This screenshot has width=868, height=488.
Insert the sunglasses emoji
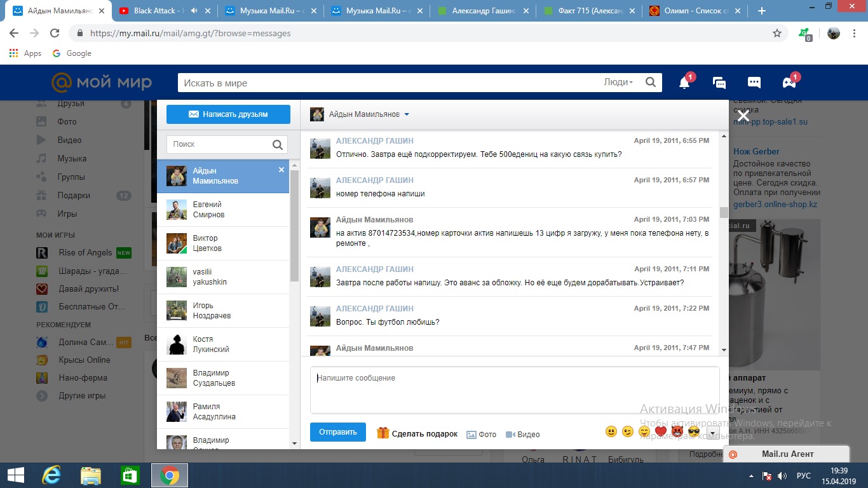click(694, 432)
